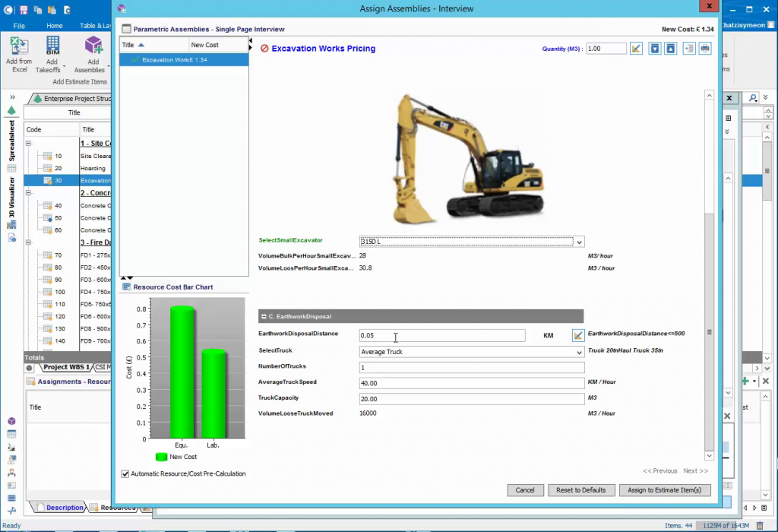Open the Home ribbon tab
This screenshot has width=778, height=532.
click(x=54, y=26)
